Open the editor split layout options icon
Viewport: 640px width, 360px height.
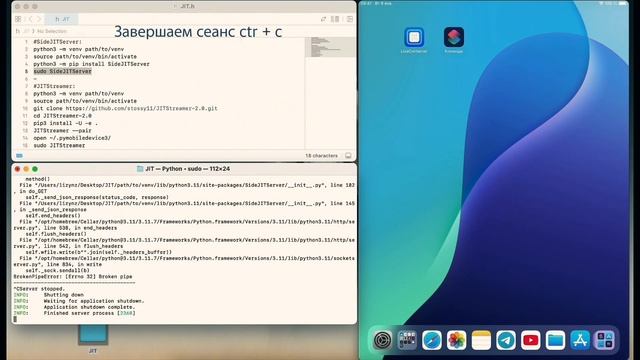[335, 19]
